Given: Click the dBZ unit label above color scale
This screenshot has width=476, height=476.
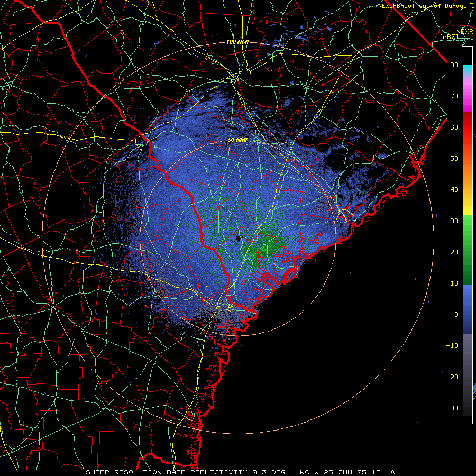Looking at the screenshot, I should pos(449,37).
